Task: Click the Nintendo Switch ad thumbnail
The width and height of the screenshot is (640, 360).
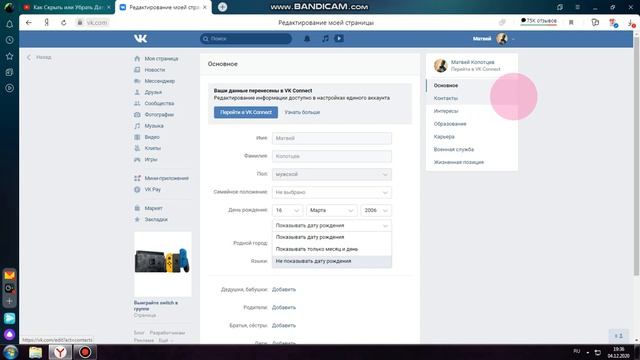Action: (163, 264)
